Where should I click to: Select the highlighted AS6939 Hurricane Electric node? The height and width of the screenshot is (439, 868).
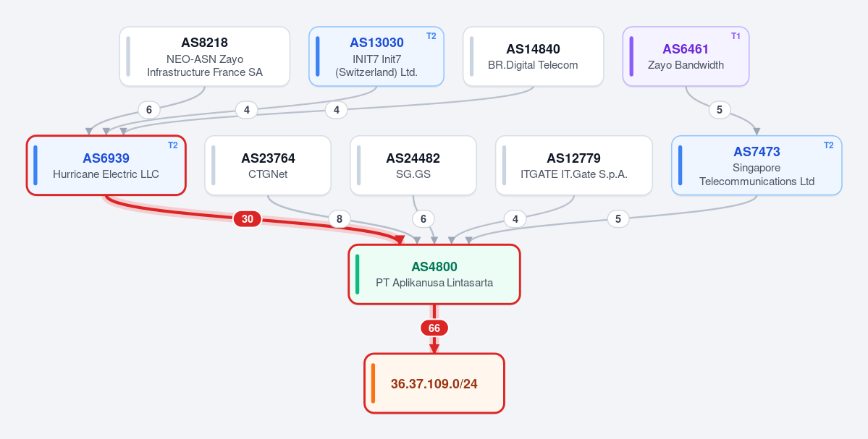pos(106,166)
